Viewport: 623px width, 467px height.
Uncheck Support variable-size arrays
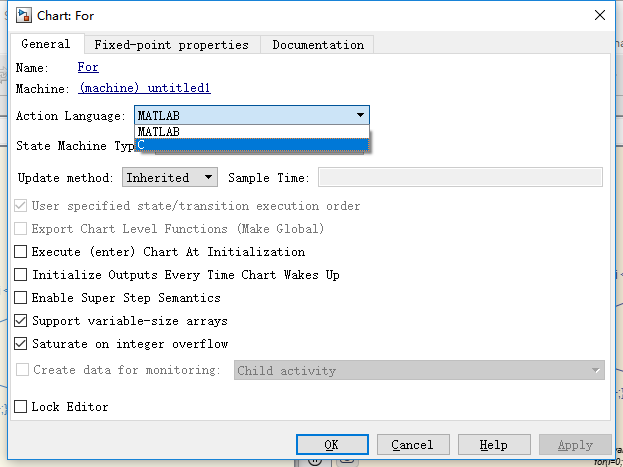[x=21, y=321]
